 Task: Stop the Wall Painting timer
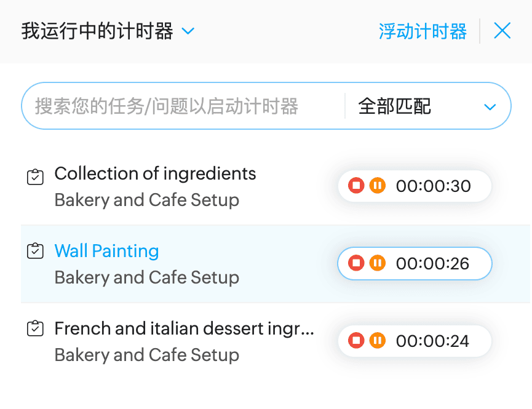coord(356,263)
